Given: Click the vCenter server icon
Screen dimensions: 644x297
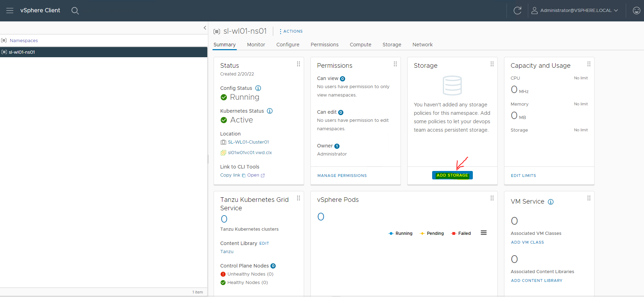Looking at the screenshot, I should tap(223, 153).
